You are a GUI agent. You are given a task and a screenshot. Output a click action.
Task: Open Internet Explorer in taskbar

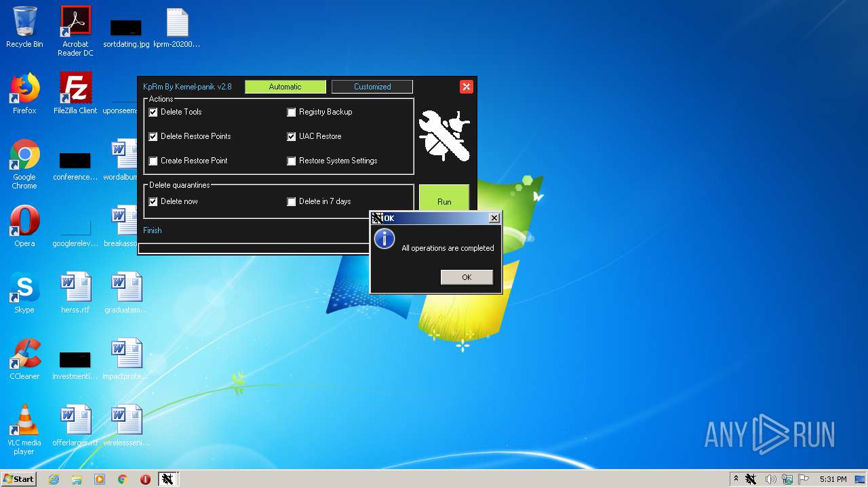(x=54, y=479)
